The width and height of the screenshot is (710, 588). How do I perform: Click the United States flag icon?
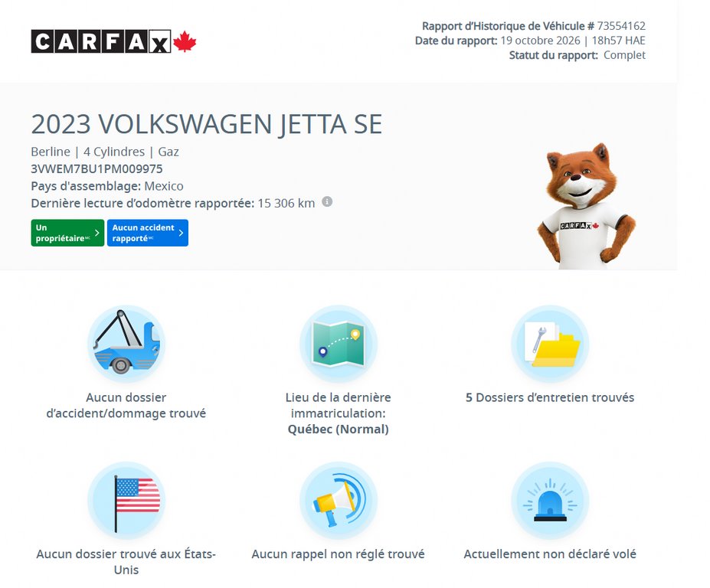126,500
